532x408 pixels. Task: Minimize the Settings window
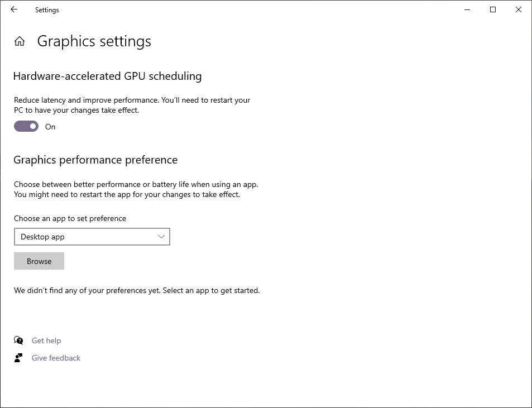tap(467, 10)
